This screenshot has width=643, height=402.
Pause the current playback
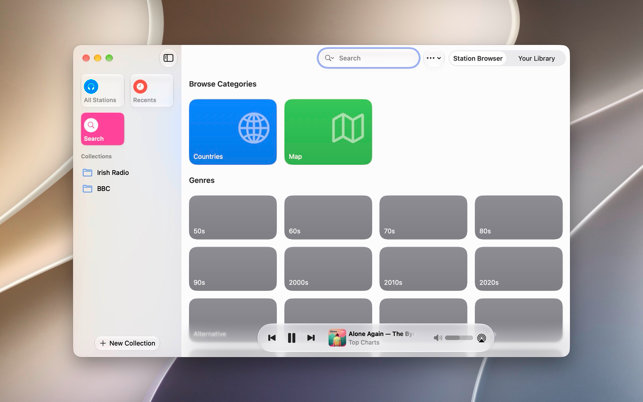click(x=292, y=338)
